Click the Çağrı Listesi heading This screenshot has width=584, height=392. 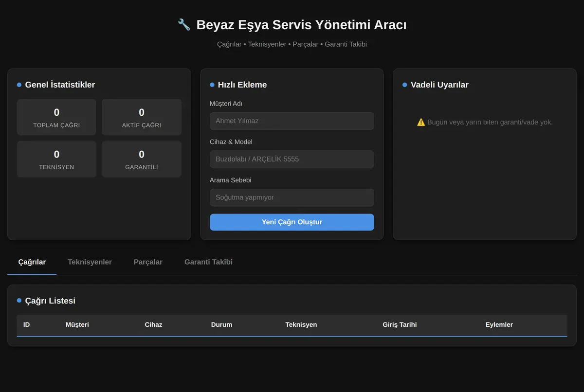tap(50, 301)
